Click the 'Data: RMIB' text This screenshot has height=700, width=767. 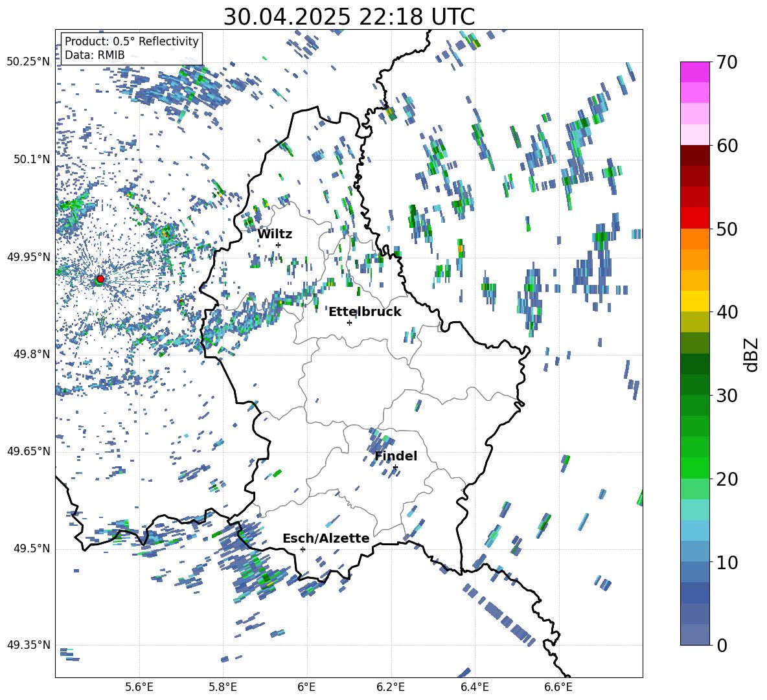click(x=95, y=55)
